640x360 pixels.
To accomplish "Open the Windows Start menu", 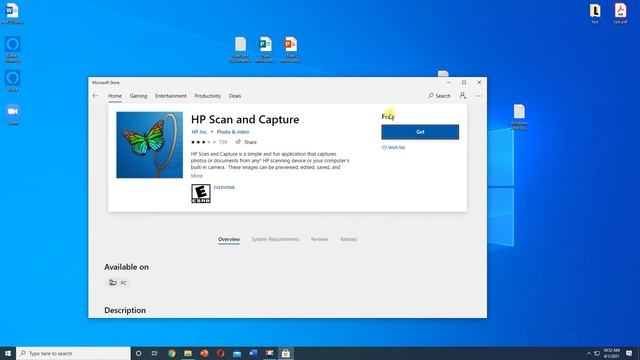I will (x=8, y=353).
